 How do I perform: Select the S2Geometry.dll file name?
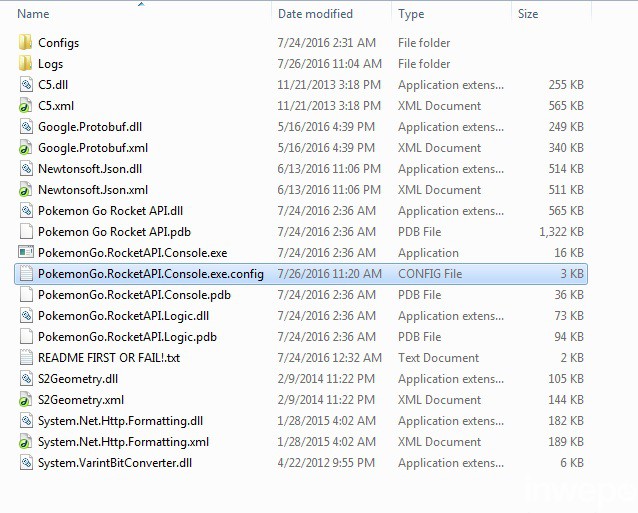click(78, 379)
